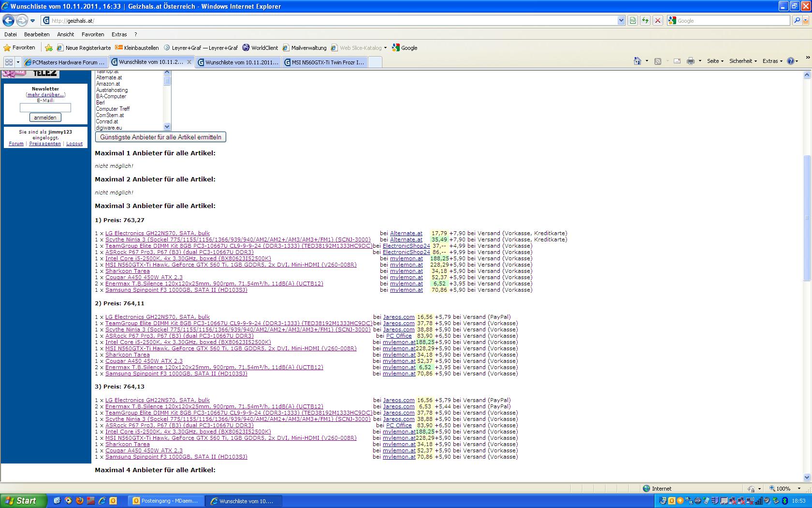Open a new blank tab

[x=375, y=62]
